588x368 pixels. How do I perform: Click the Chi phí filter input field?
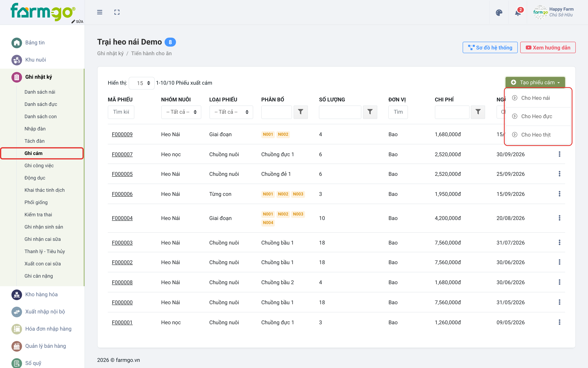point(452,112)
